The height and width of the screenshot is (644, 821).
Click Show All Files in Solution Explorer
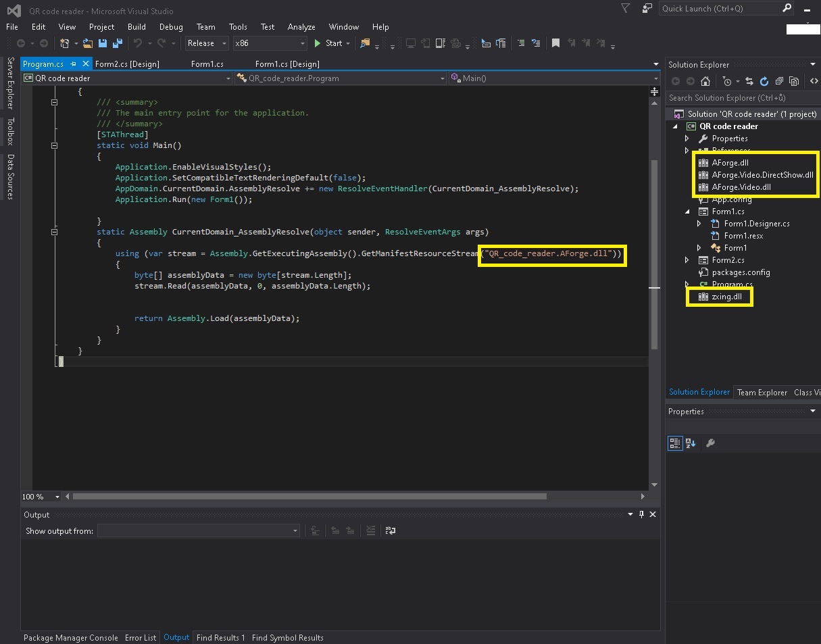794,81
